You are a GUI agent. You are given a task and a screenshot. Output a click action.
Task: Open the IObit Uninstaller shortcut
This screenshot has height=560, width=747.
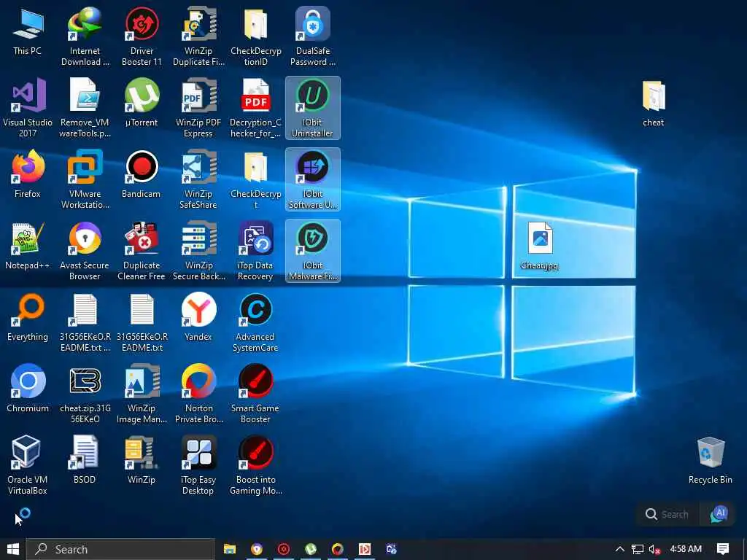coord(312,108)
